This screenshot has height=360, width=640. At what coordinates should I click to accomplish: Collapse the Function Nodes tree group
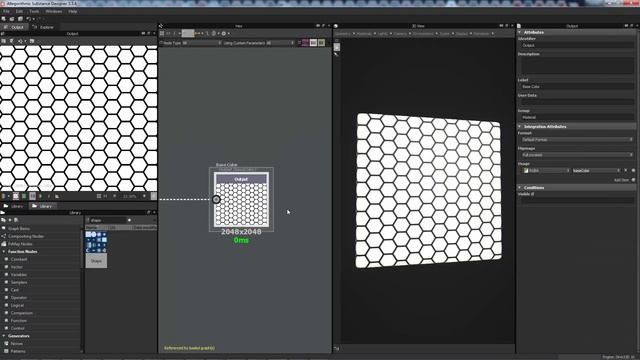tap(4, 252)
